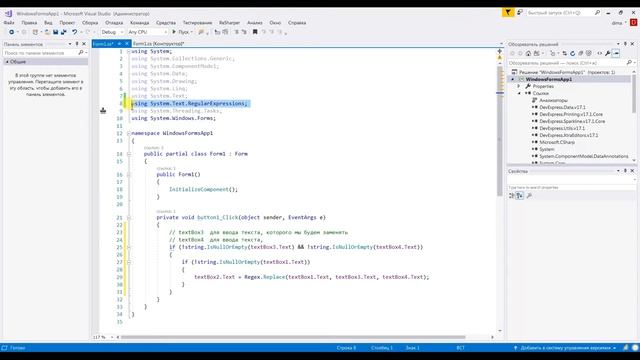Click the wrench Properties icon in Solution Explorer

click(x=608, y=53)
